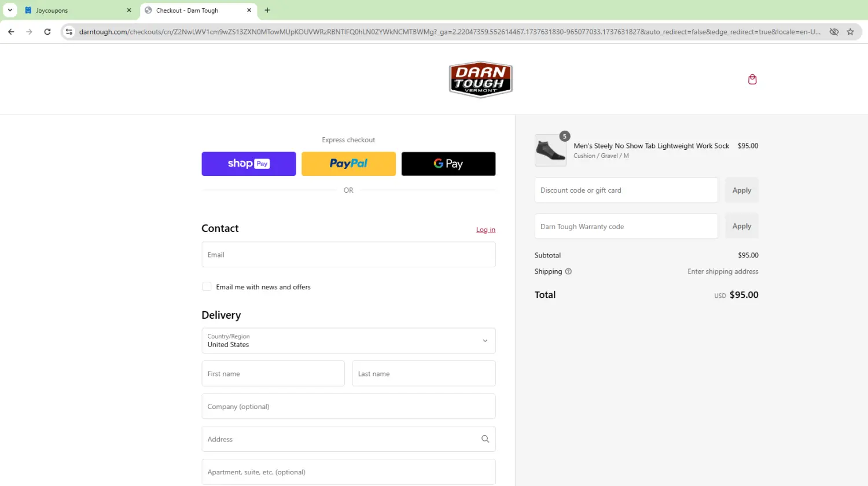Open a new browser tab

(267, 10)
